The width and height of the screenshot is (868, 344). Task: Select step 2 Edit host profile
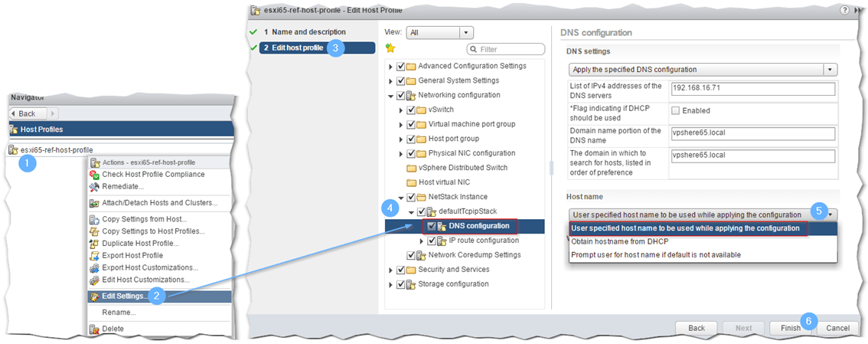tap(317, 48)
